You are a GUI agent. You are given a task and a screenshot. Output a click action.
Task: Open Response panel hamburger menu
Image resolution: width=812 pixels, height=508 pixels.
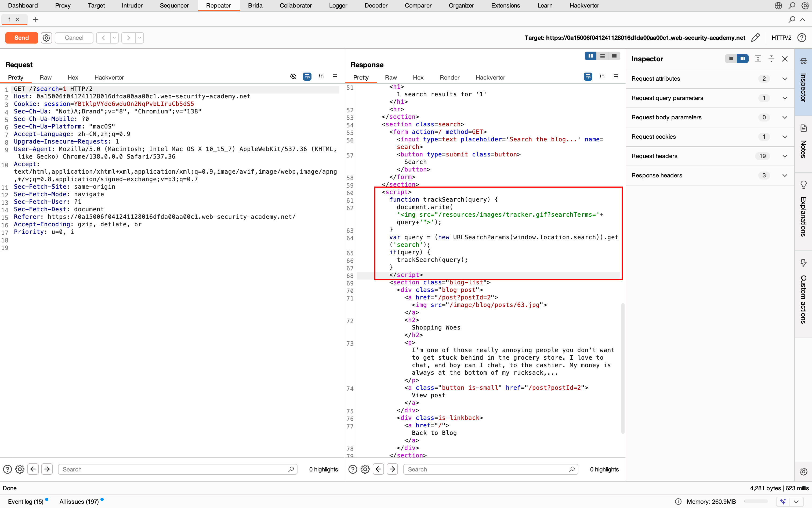point(616,77)
